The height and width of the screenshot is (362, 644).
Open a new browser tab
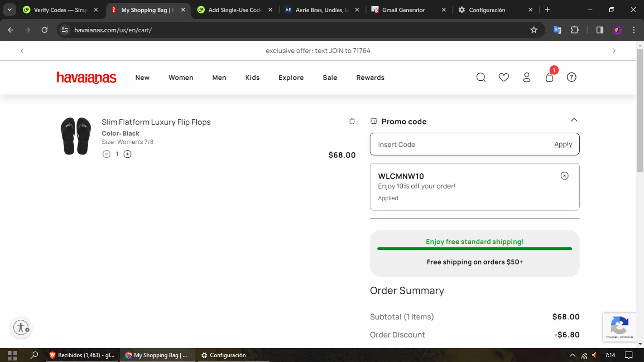[x=547, y=9]
